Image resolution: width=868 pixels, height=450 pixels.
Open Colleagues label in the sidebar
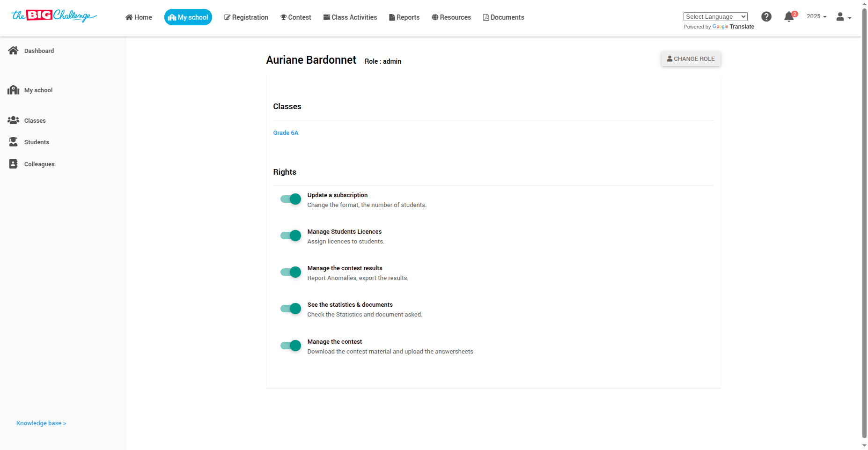click(x=39, y=164)
